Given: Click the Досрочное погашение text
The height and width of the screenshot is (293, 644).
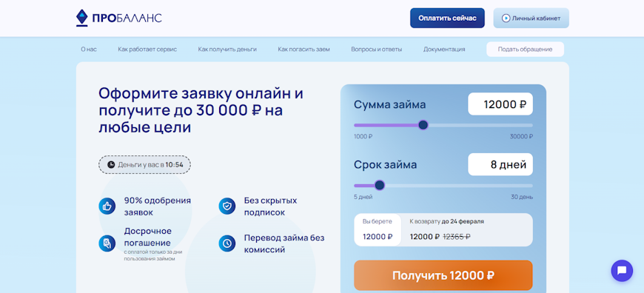Looking at the screenshot, I should [x=148, y=237].
